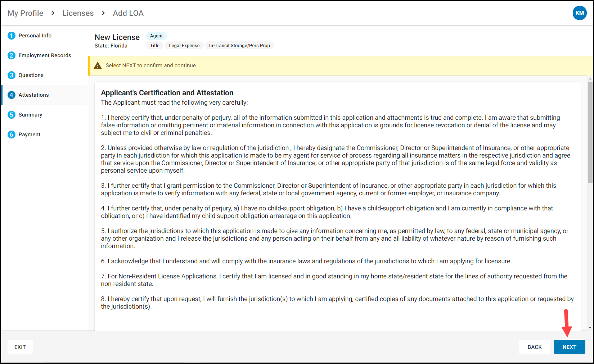Click the Attestations step number icon

[11, 95]
